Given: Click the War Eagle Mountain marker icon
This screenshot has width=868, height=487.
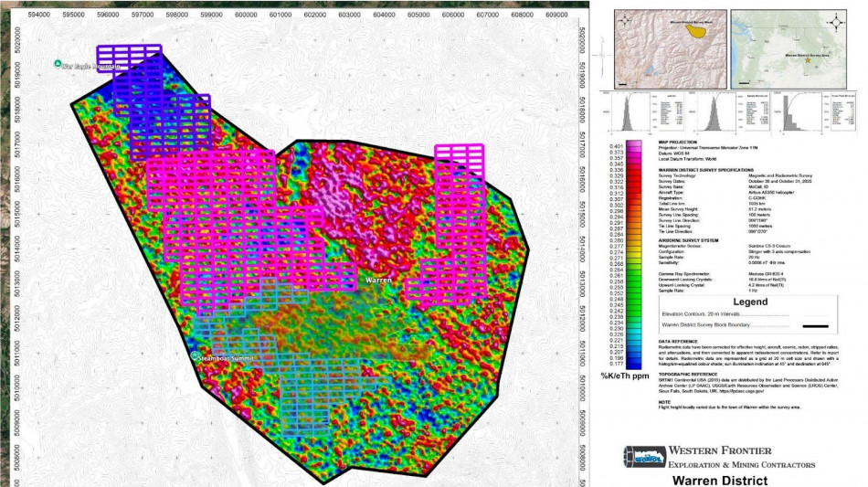Looking at the screenshot, I should click(58, 64).
